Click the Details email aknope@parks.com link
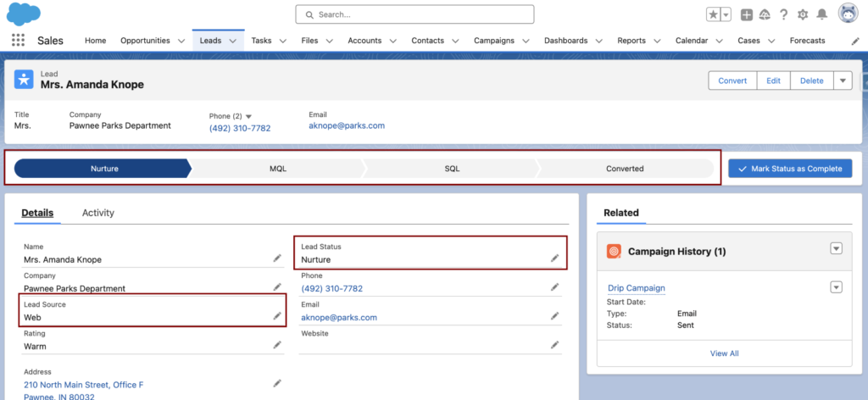 click(x=339, y=318)
